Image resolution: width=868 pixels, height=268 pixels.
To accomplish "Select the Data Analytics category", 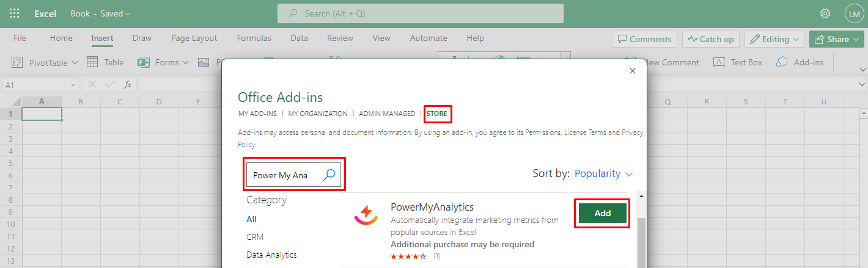I will pos(271,255).
